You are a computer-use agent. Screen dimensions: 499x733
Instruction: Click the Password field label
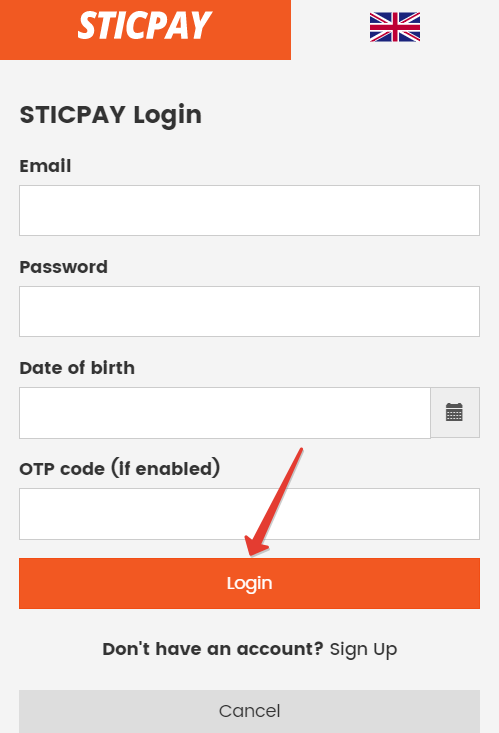pos(64,267)
